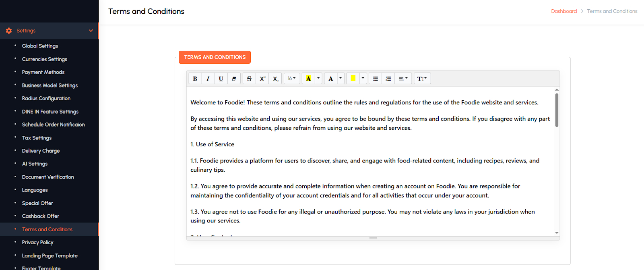The width and height of the screenshot is (644, 270).
Task: Clear formatting with the eraser icon
Action: (x=234, y=79)
